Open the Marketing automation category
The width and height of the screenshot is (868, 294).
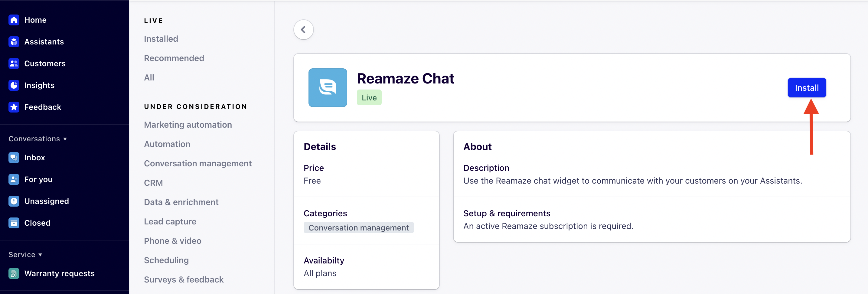(x=188, y=125)
